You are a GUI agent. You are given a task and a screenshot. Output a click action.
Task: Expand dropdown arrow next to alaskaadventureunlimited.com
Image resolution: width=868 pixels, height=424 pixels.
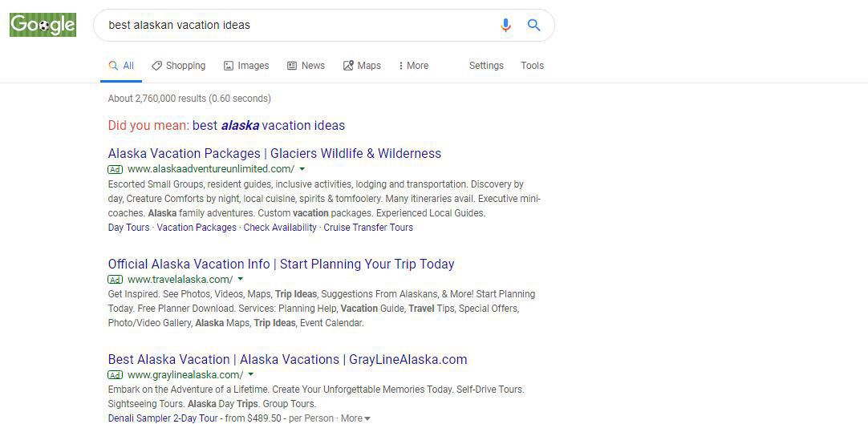click(302, 169)
